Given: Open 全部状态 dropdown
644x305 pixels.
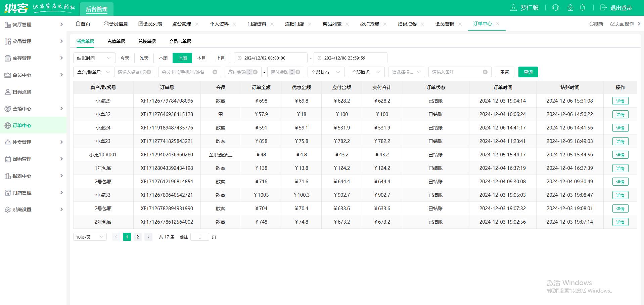Looking at the screenshot, I should point(326,72).
